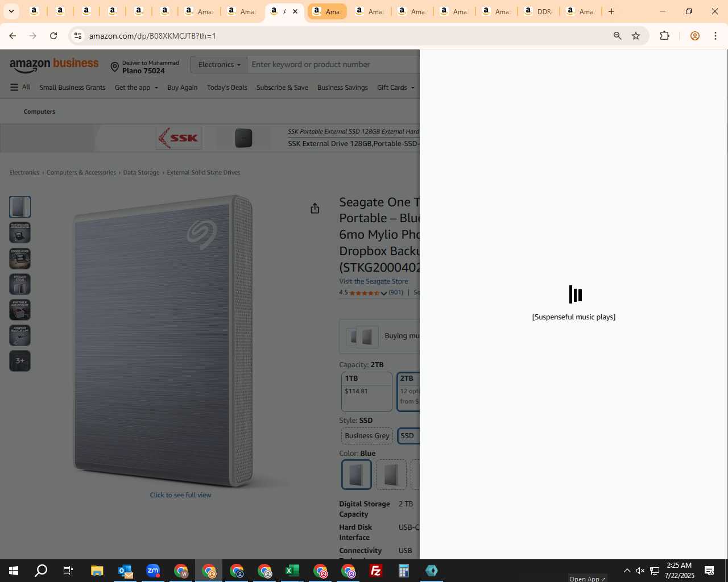Select the 2TB capacity option
This screenshot has width=728, height=582.
408,392
